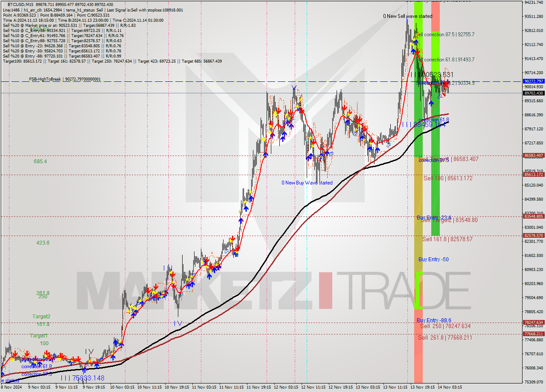Click the 'Target100: 85613.172' info line
Image resolution: width=546 pixels, height=392 pixels.
(x=112, y=61)
